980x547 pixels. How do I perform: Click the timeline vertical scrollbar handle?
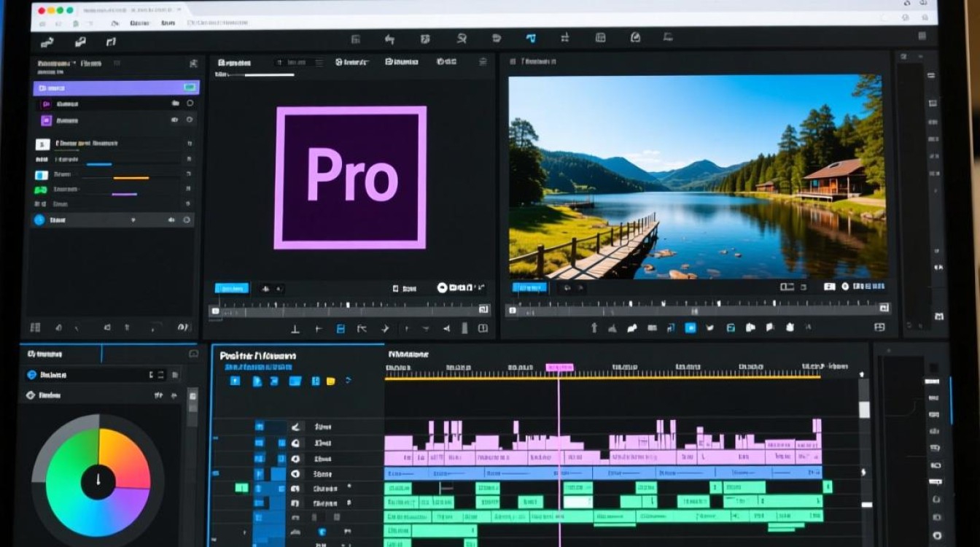tap(864, 409)
